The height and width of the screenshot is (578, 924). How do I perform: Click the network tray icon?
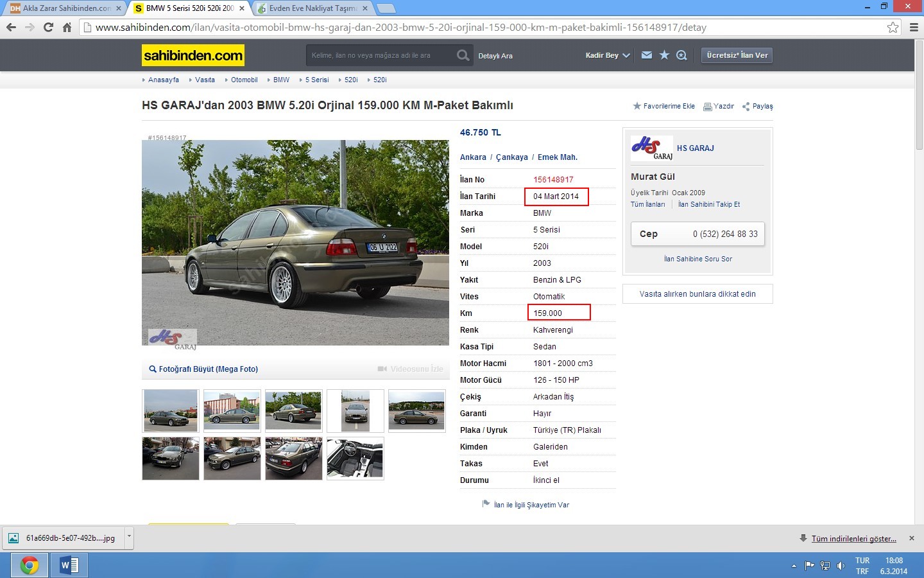pos(825,566)
